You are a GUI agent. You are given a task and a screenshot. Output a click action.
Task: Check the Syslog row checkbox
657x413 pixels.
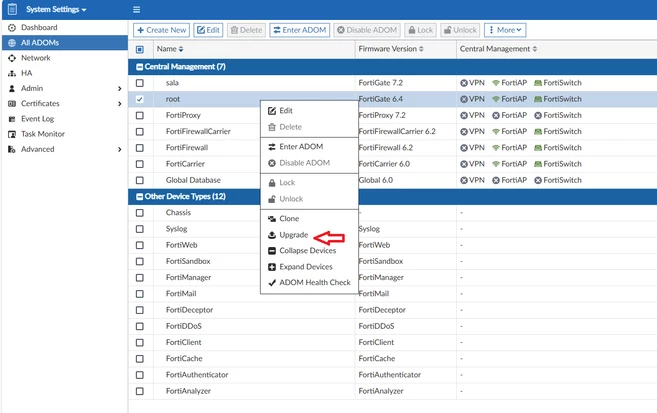tap(140, 229)
